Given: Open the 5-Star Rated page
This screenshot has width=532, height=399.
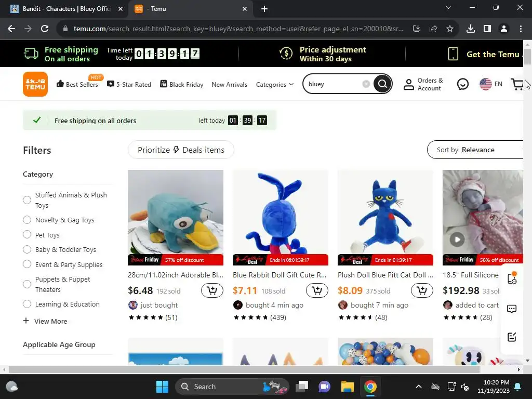Looking at the screenshot, I should point(129,84).
